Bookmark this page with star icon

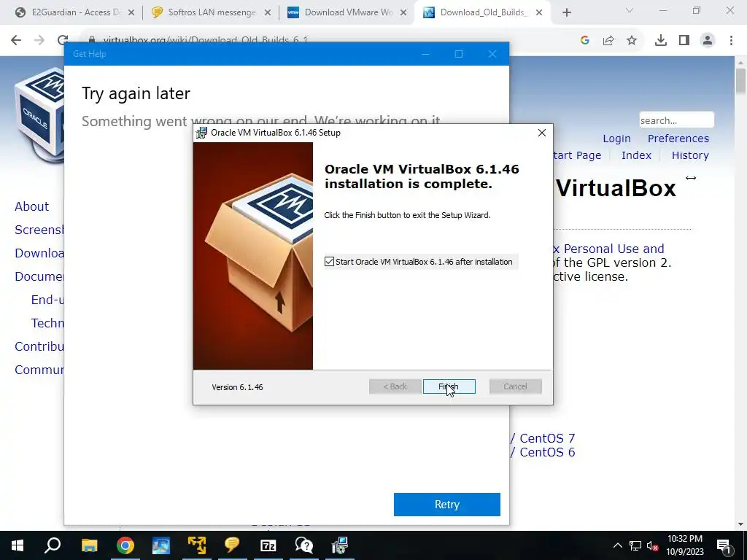tap(632, 41)
